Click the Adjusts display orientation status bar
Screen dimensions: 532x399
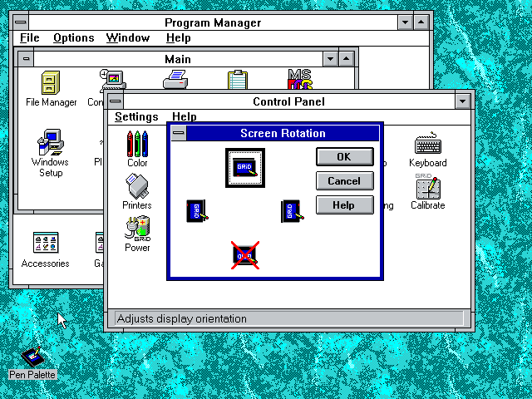coord(289,318)
